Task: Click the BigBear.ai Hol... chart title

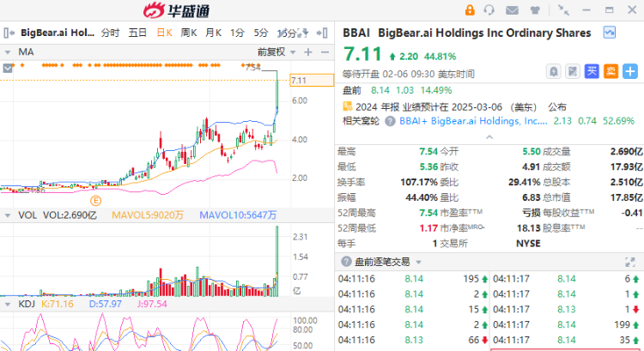Action: coord(58,33)
